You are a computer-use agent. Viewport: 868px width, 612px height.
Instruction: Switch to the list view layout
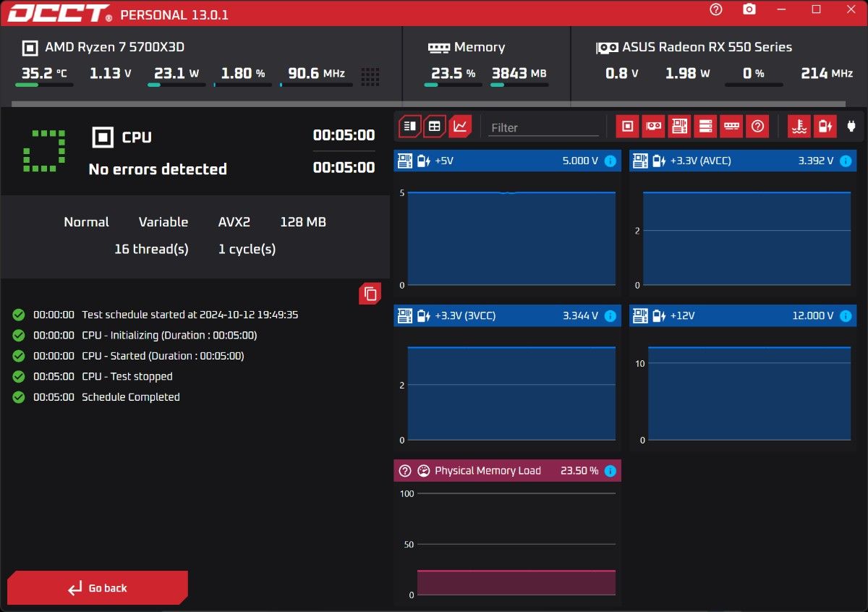[410, 126]
